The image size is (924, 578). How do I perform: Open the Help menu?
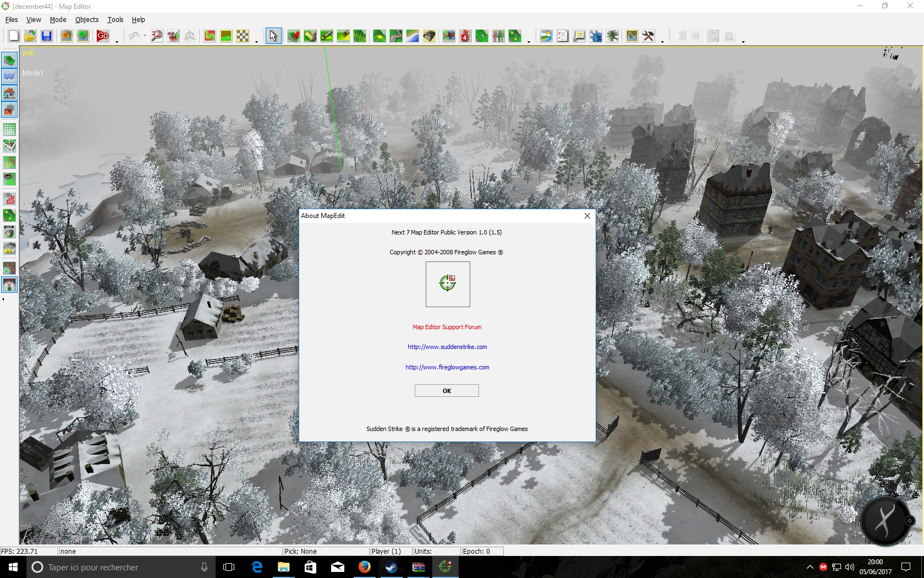coord(138,20)
